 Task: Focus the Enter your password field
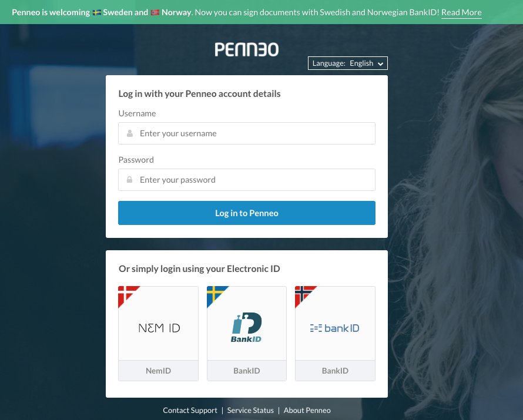247,180
